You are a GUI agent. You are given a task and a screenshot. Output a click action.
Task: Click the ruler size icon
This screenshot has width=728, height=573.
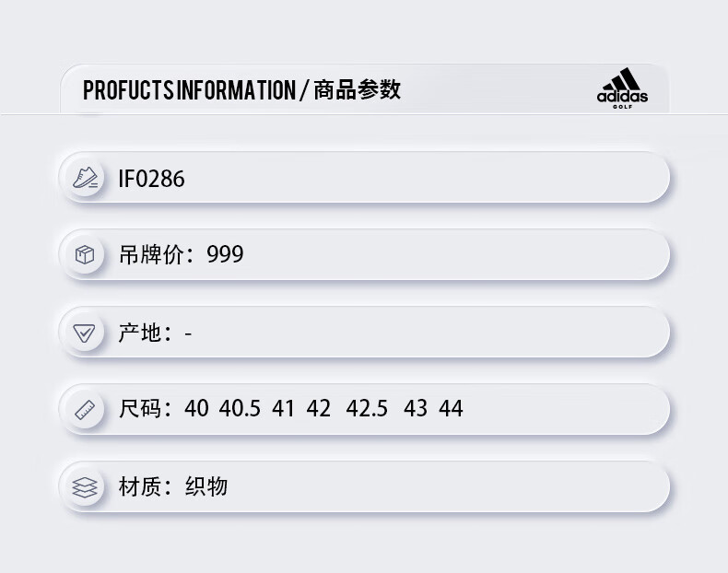85,410
